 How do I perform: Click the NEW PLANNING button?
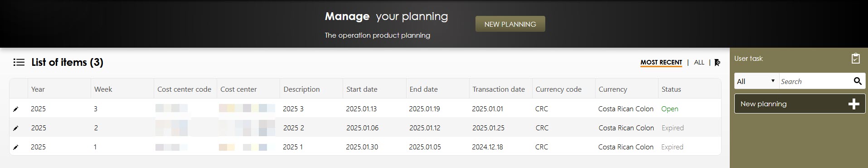510,24
